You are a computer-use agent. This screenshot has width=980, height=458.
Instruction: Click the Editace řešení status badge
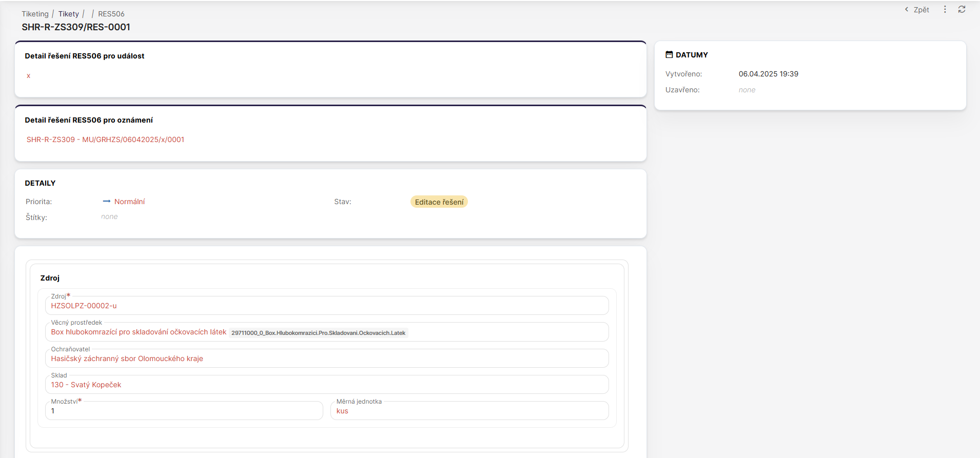click(439, 202)
